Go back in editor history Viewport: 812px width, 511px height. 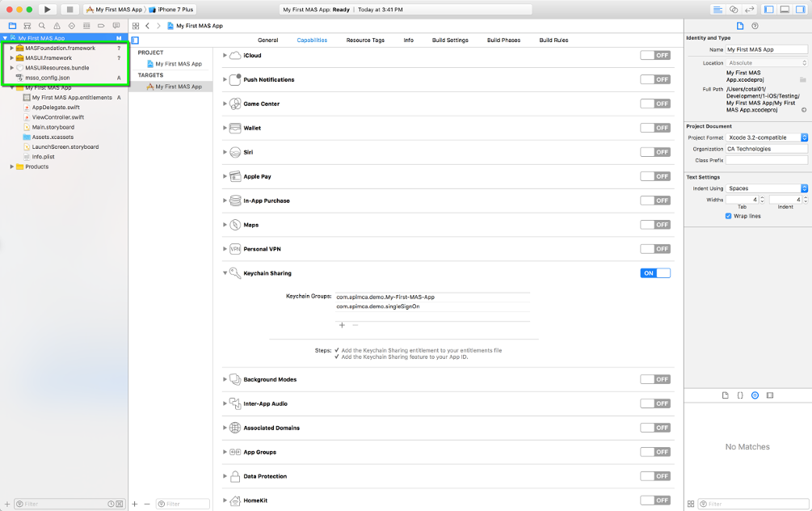pyautogui.click(x=148, y=25)
